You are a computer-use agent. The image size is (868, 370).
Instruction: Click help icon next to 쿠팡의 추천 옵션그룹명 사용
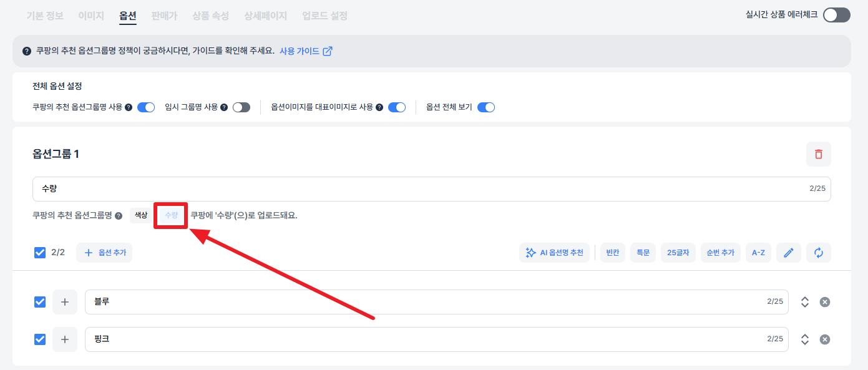pos(129,107)
